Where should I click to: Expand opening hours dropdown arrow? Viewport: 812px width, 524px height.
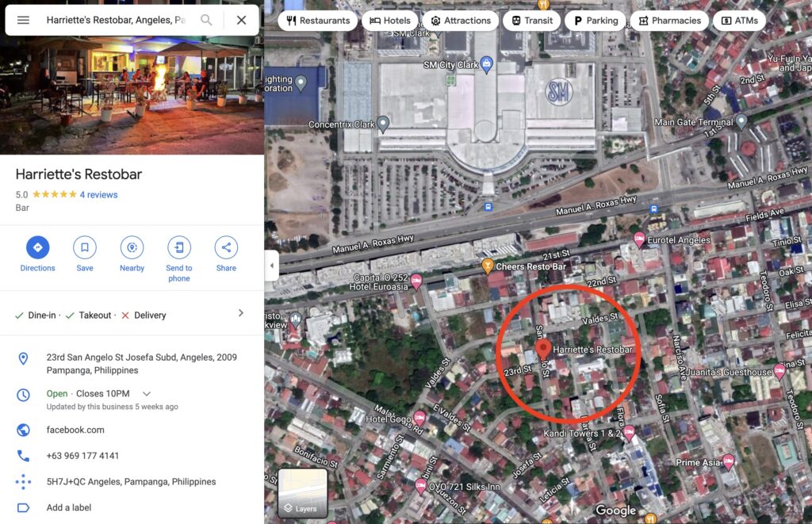pyautogui.click(x=147, y=393)
